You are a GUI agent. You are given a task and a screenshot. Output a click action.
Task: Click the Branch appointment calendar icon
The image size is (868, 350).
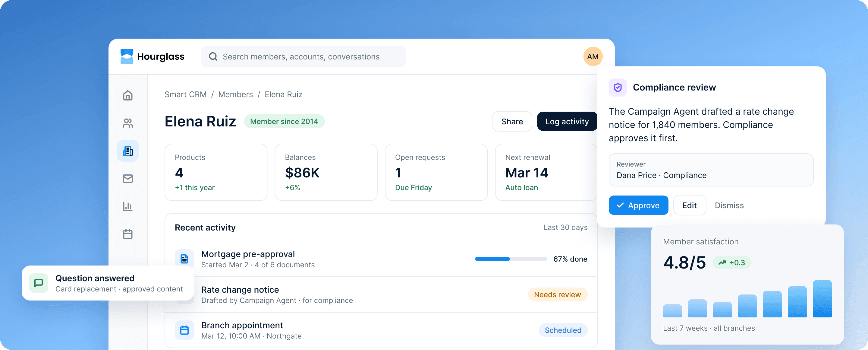[184, 330]
